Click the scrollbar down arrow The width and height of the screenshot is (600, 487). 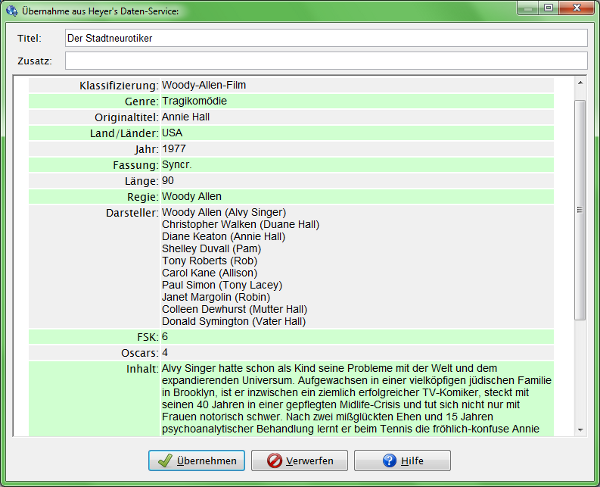click(x=580, y=429)
